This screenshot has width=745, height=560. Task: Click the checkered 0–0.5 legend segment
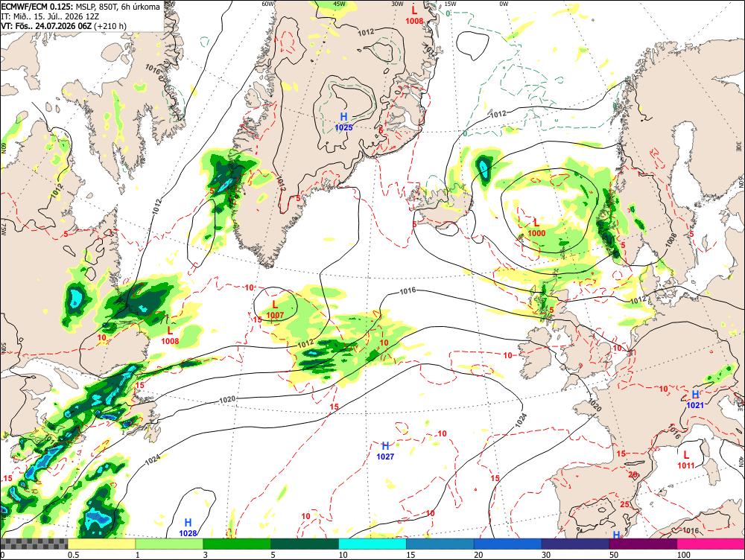point(34,544)
